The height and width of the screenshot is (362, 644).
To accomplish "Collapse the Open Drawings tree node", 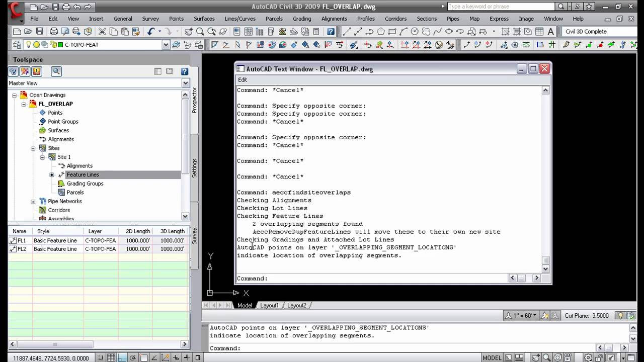I will point(15,95).
